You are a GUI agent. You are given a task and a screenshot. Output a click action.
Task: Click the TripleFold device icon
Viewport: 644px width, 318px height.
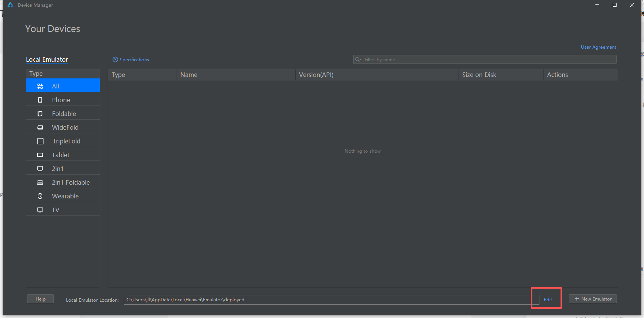coord(40,141)
